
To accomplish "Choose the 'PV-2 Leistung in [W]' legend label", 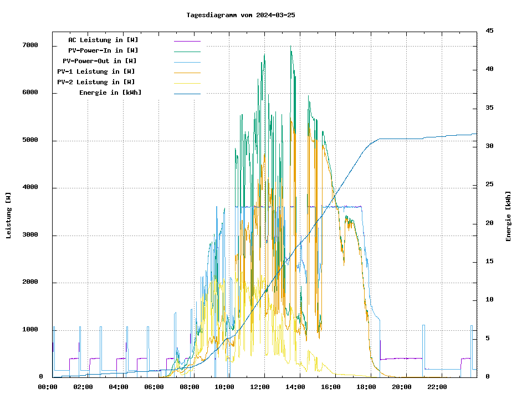I will (96, 82).
